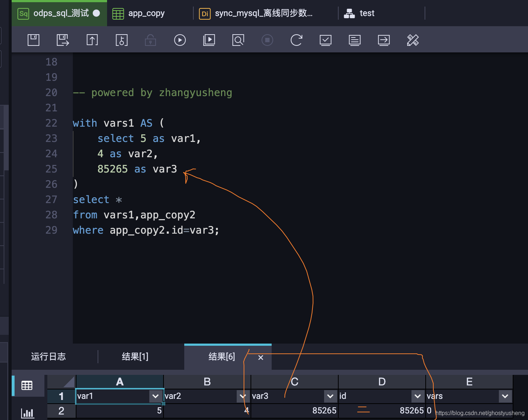Open the 结果[1] tab

coord(135,357)
